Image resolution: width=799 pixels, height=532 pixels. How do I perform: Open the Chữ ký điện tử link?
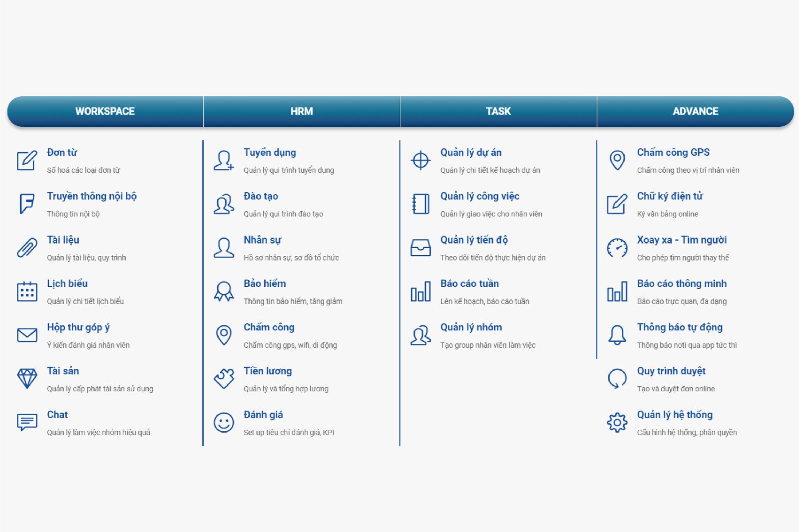[x=670, y=196]
